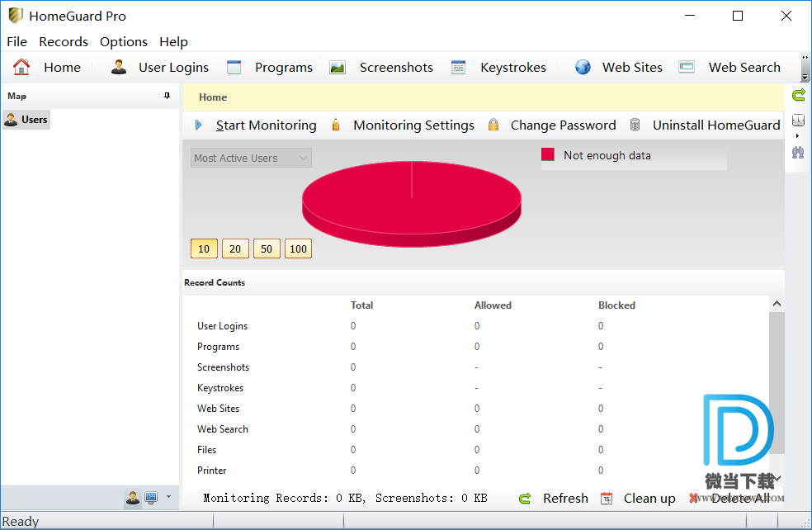Click the Start Monitoring play arrow icon
812x530 pixels.
click(x=198, y=125)
